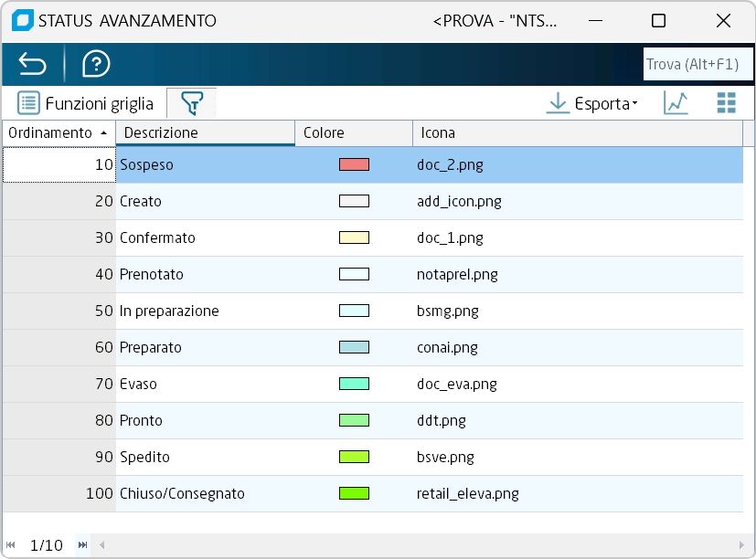
Task: Select the Evaso color swatch
Action: pos(354,384)
